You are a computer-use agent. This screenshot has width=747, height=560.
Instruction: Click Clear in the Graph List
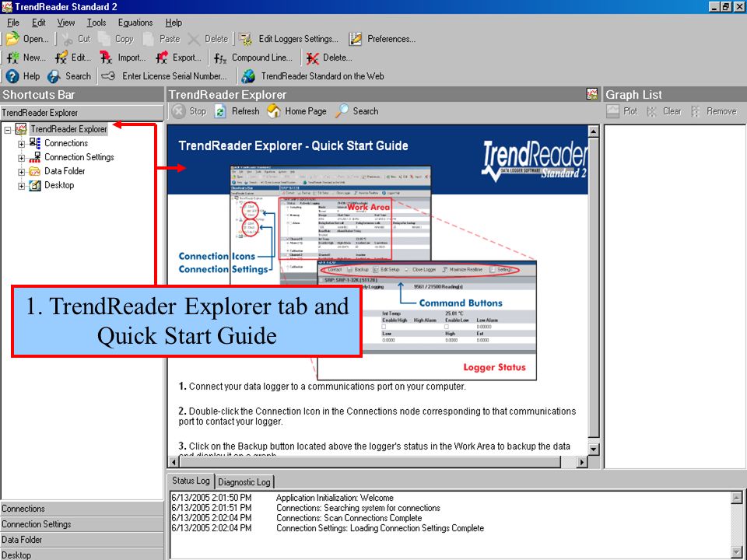[x=664, y=111]
